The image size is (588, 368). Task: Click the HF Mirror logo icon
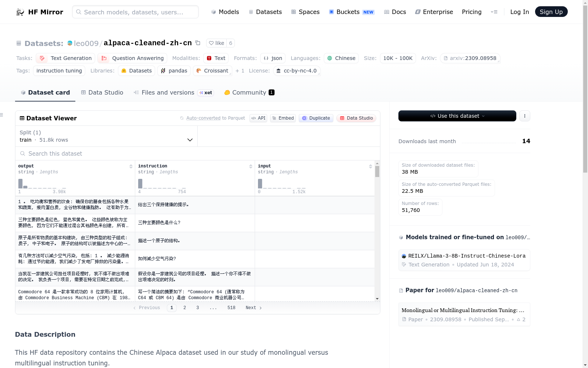click(x=20, y=12)
